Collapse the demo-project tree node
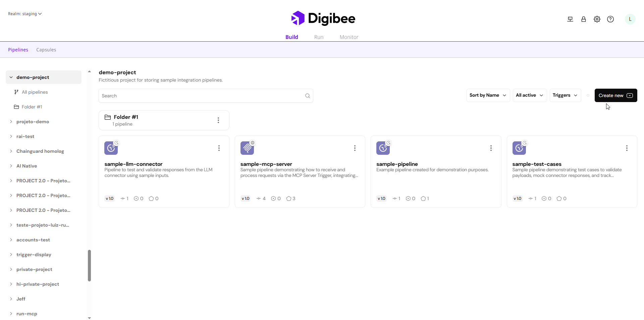Viewport: 644px width, 320px height. (x=11, y=77)
